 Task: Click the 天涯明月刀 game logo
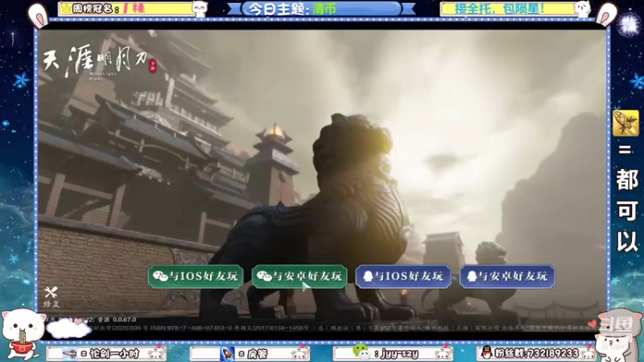coord(99,63)
